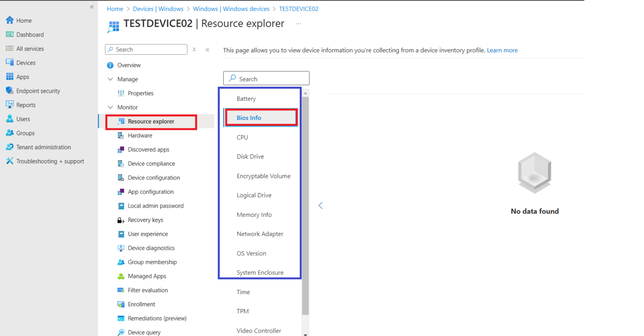The height and width of the screenshot is (336, 644).
Task: Click the Overview info icon
Action: tap(110, 65)
